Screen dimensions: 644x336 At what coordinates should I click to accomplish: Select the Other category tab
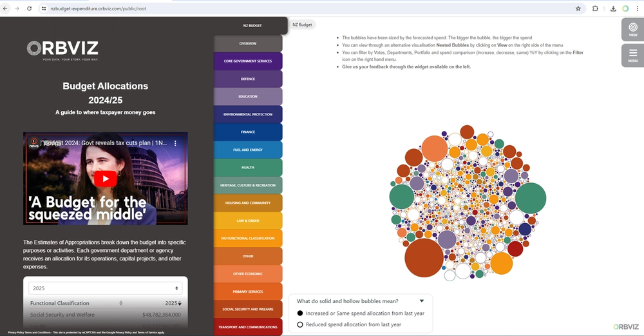[248, 256]
